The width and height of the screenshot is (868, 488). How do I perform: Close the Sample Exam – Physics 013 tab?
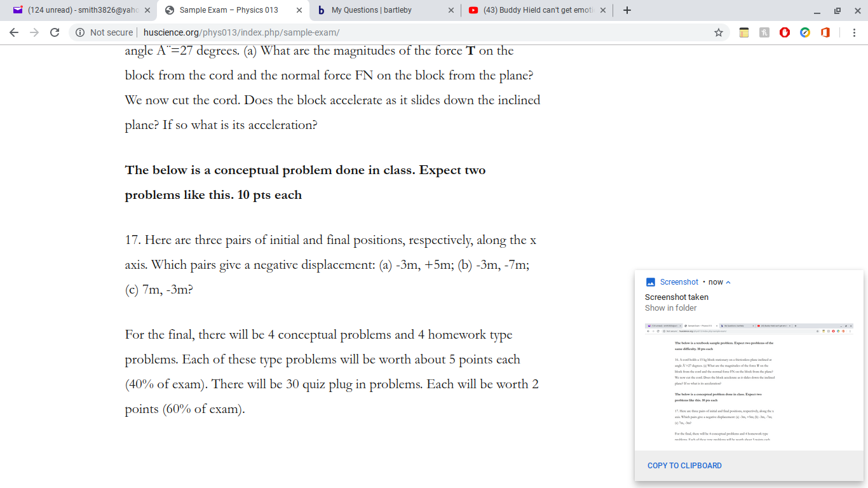299,10
